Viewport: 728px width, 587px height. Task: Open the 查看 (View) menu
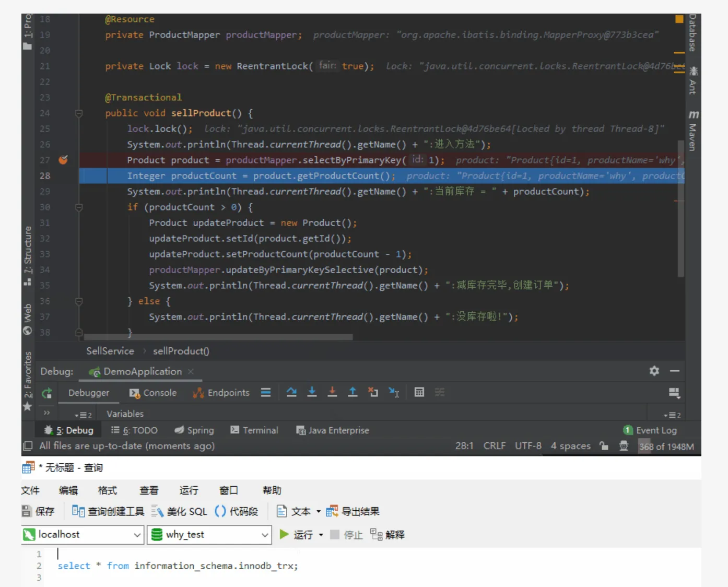click(x=149, y=490)
